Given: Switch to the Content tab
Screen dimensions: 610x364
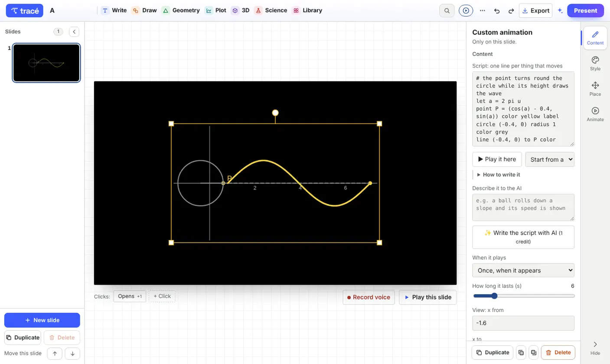Looking at the screenshot, I should (x=595, y=38).
